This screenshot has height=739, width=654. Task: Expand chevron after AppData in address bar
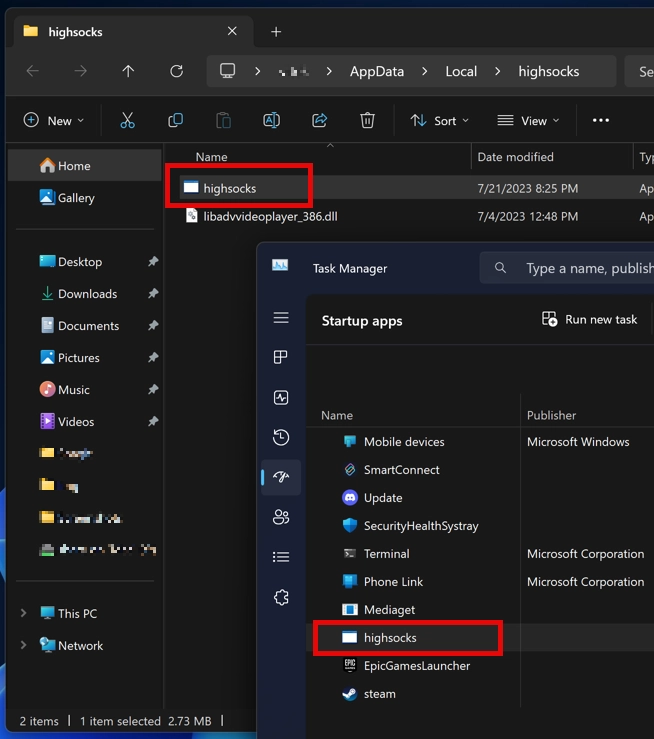click(425, 71)
